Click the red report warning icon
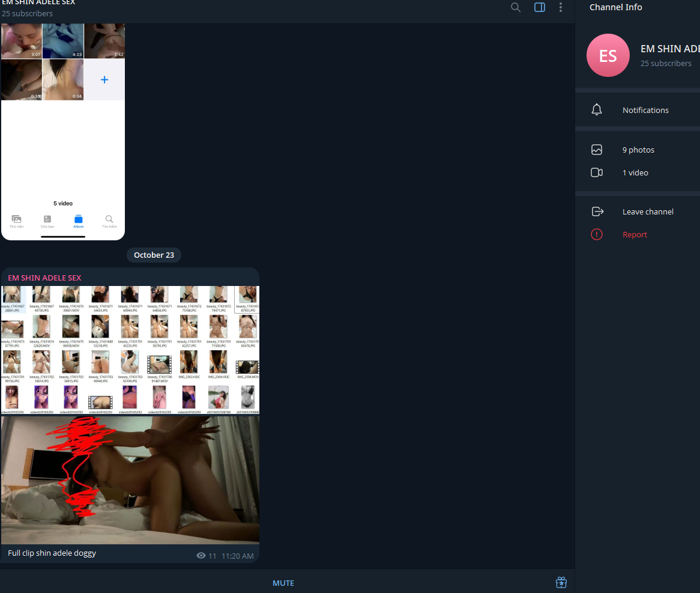 click(596, 234)
